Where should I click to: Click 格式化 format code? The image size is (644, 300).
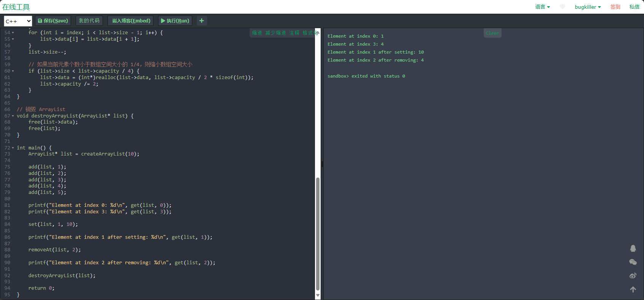(309, 33)
